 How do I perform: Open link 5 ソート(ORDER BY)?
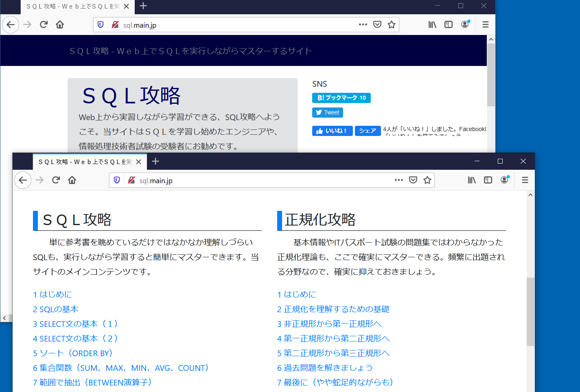73,353
